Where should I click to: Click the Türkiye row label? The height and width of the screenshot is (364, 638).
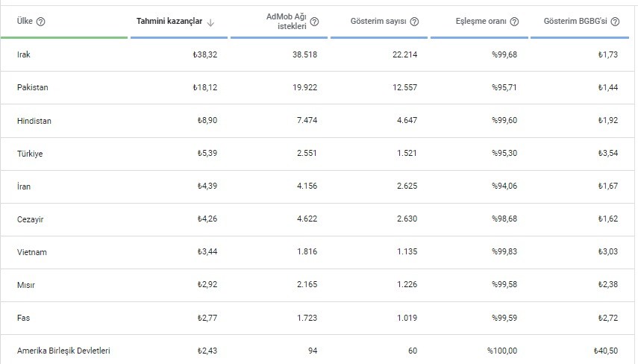coord(30,154)
